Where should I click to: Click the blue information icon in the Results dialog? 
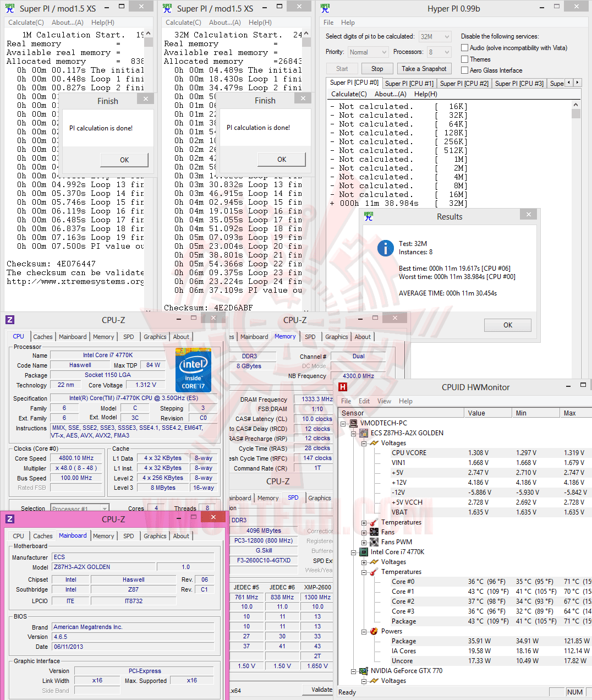(x=385, y=248)
